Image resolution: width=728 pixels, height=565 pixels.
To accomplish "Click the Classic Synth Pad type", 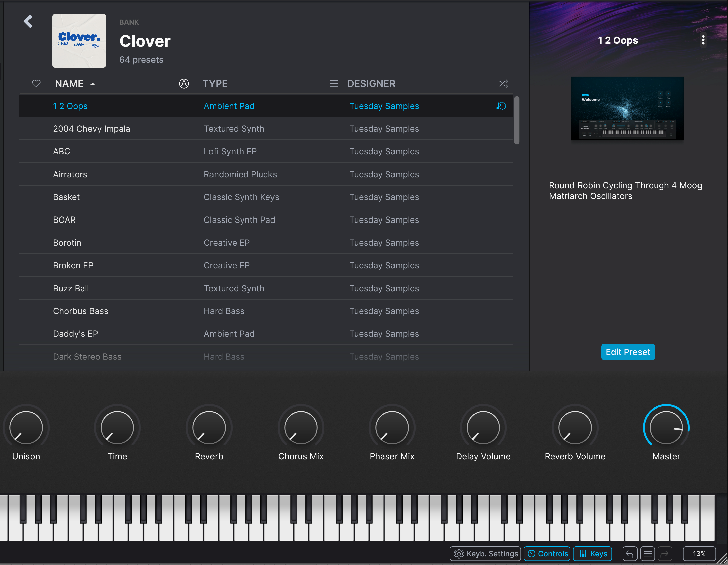I will click(x=239, y=220).
